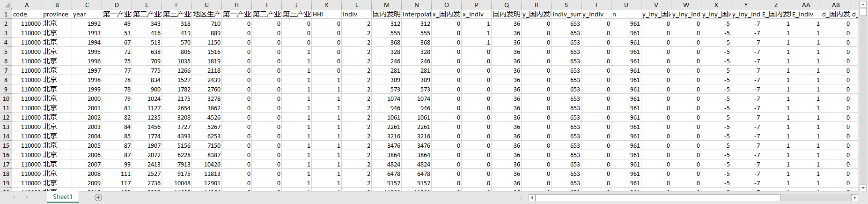This screenshot has width=868, height=204.
Task: Click the 'Indiv_sum' header cell
Action: 566,14
